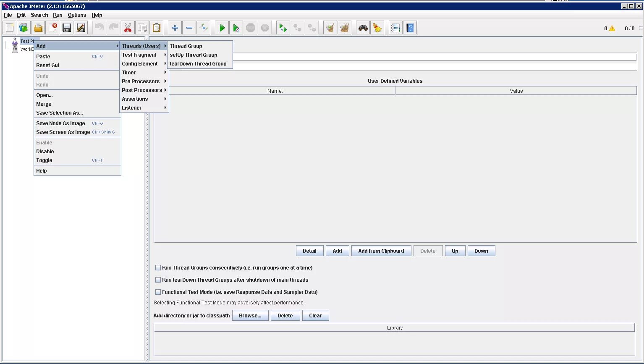Enable Functional Test Mode checkbox
Screen dimensions: 644x364
(x=158, y=292)
